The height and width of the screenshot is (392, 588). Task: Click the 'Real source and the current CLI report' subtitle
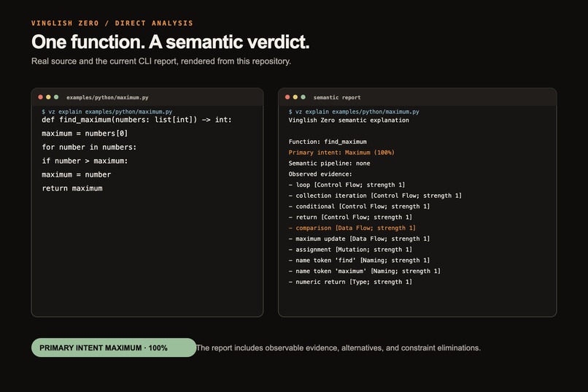coord(161,61)
